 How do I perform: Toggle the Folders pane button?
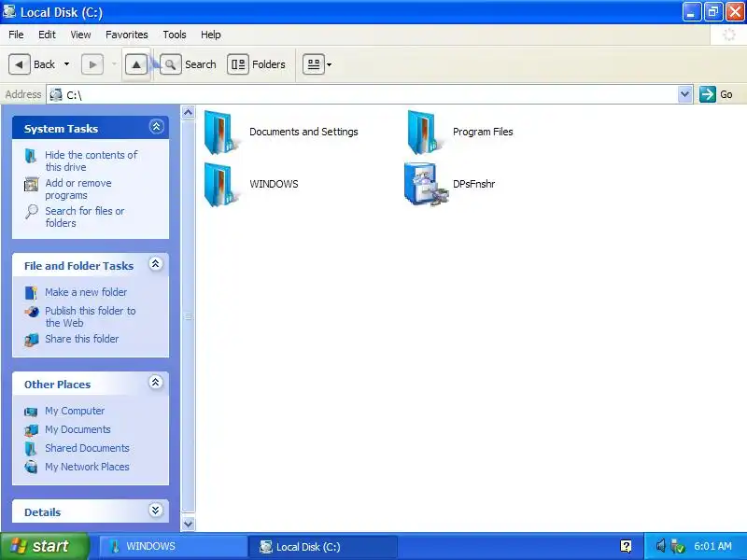(x=257, y=64)
